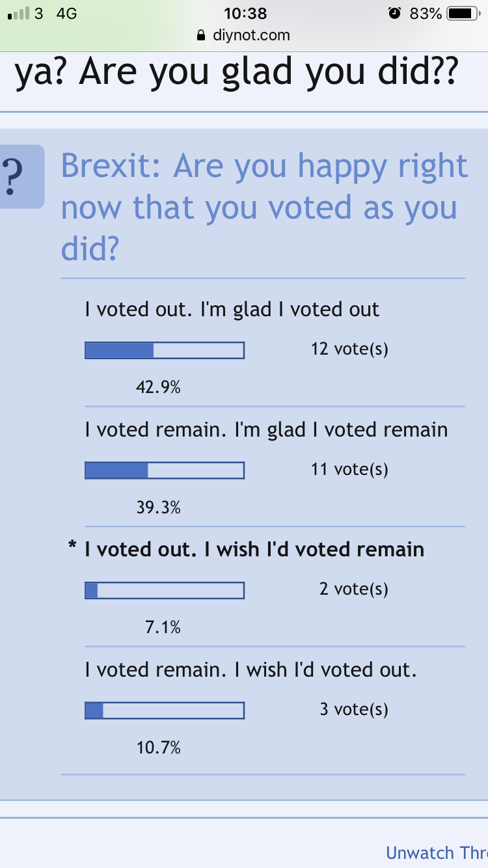Select "I voted remain. I'm glad I voted remain"
488x868 pixels.
click(x=266, y=429)
